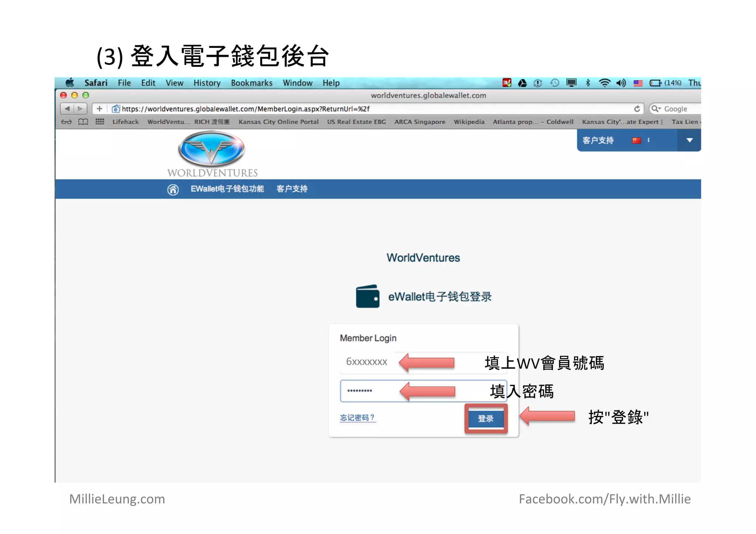Click the home icon in blue navbar
Image resolution: width=756 pixels, height=534 pixels.
coord(173,189)
